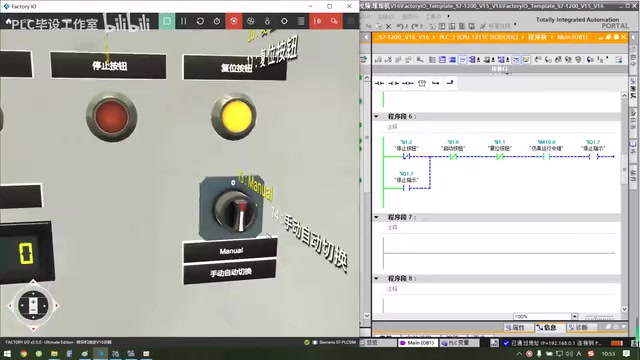Undo the last action in TIA Portal

tap(400, 26)
